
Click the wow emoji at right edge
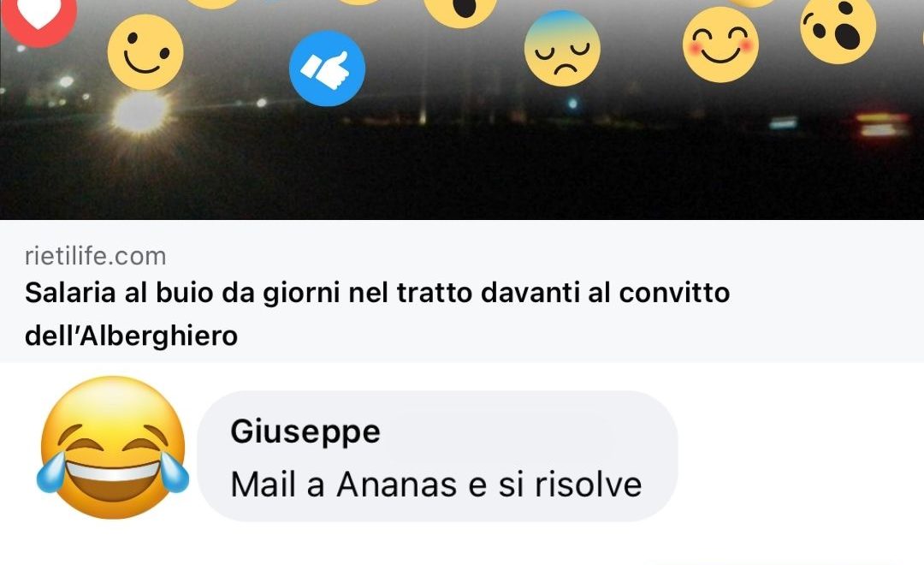click(x=838, y=28)
